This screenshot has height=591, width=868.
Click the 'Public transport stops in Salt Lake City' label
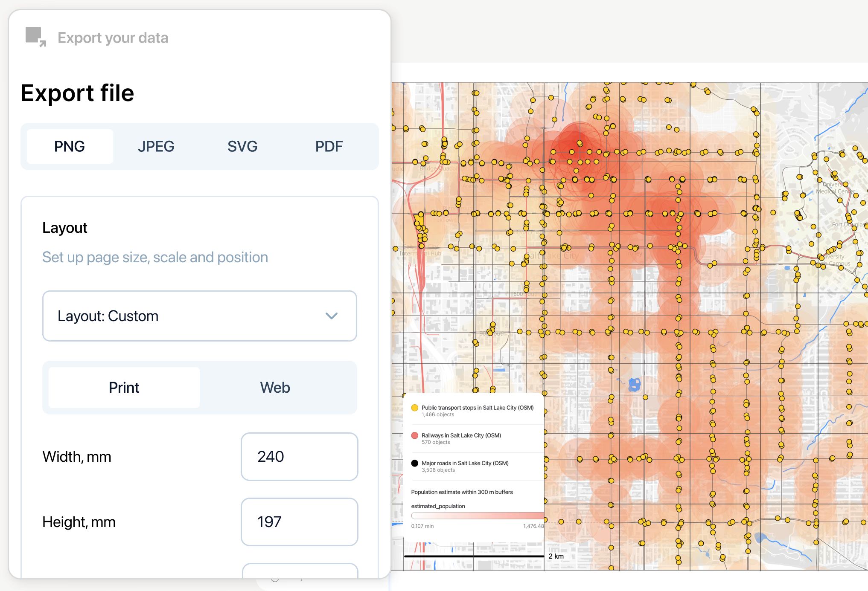[x=477, y=408]
